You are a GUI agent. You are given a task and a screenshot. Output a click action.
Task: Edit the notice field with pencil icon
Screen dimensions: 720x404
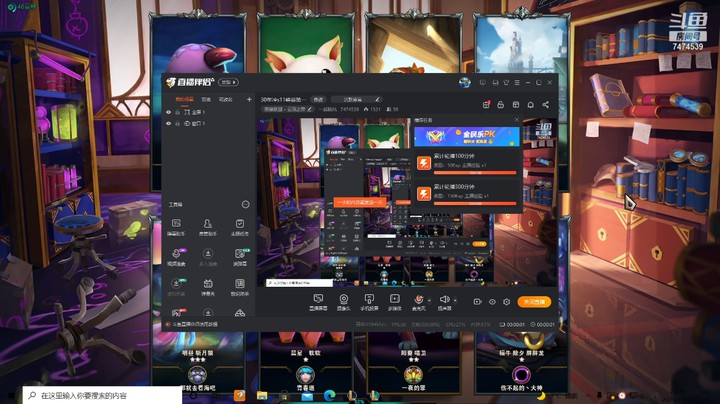(x=356, y=99)
